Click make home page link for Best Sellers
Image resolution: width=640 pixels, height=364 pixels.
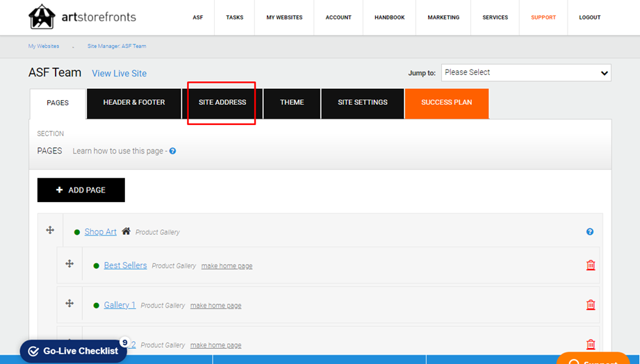pos(227,265)
